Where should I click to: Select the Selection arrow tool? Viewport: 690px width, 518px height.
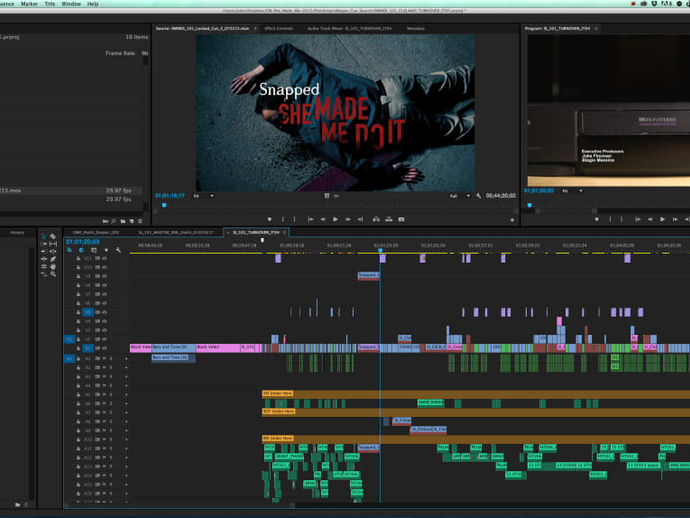coord(43,237)
